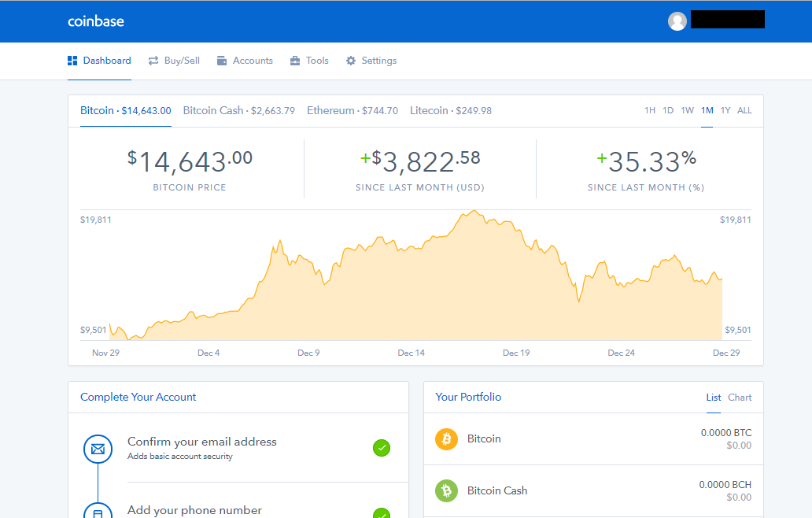The image size is (812, 518).
Task: Click the Dec 14 axis label
Action: coord(412,353)
